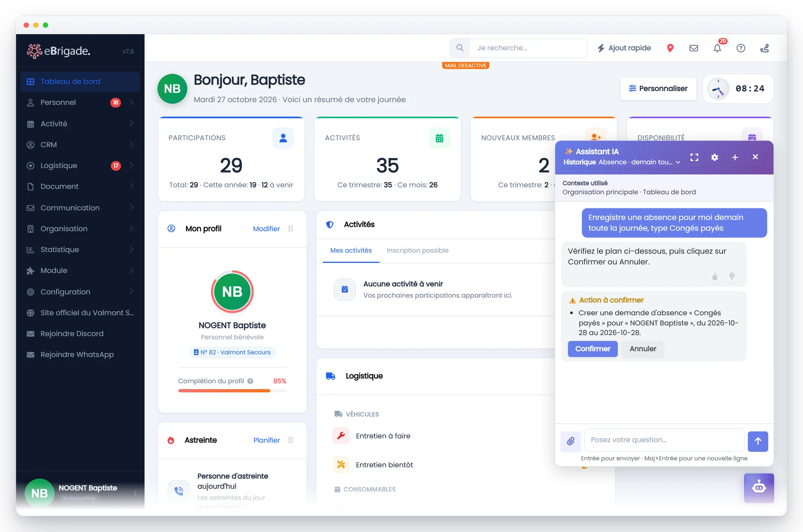The height and width of the screenshot is (532, 803).
Task: Give thumbs down to assistant reply
Action: tap(732, 276)
